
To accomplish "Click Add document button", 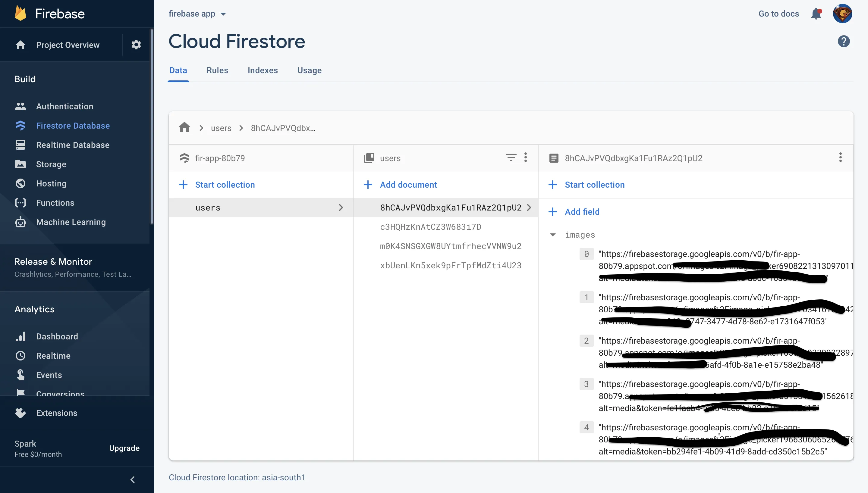I will tap(401, 185).
